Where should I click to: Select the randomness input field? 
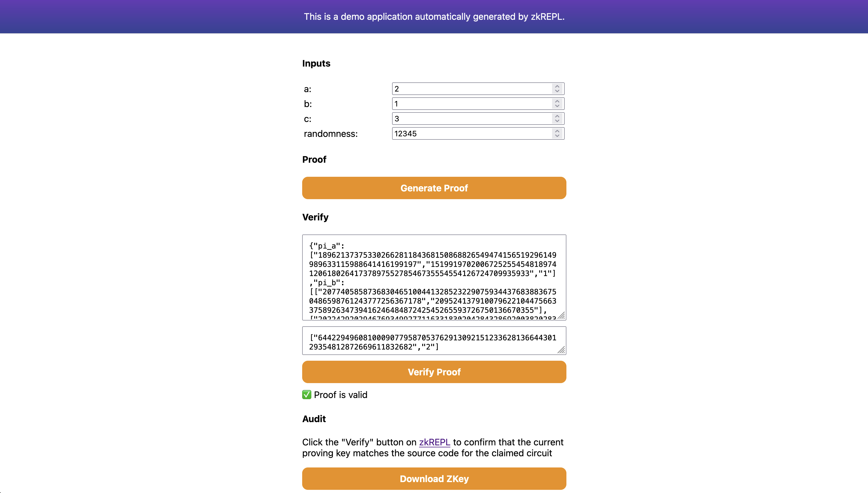[471, 133]
